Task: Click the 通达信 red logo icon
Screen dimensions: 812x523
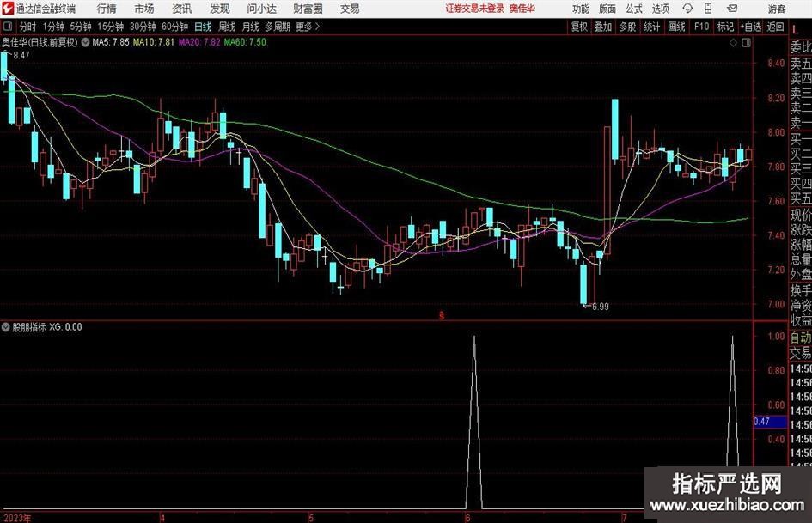Action: [x=8, y=9]
